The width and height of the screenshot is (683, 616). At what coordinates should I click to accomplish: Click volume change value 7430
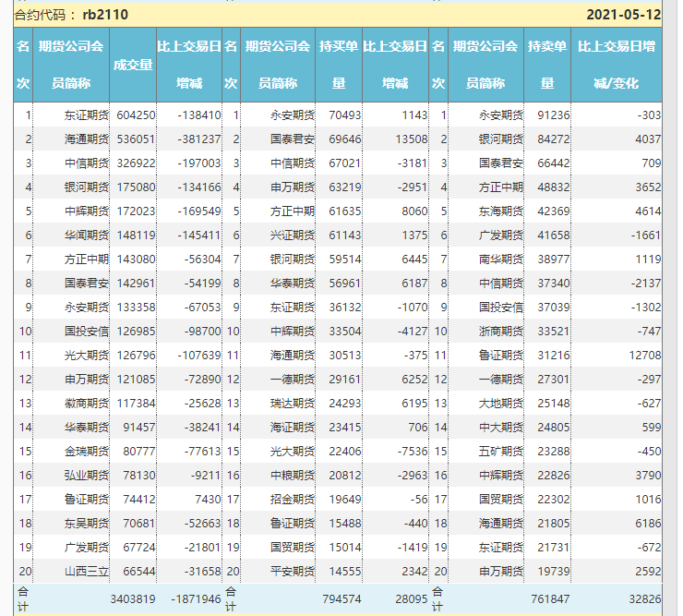pos(208,499)
